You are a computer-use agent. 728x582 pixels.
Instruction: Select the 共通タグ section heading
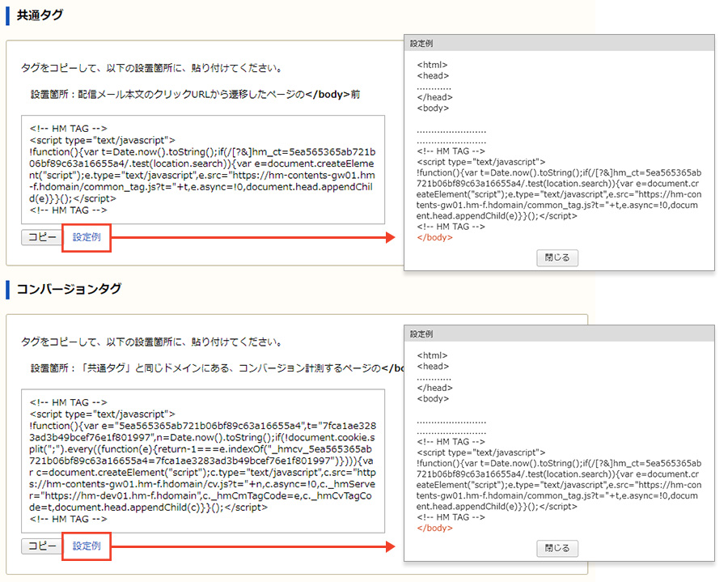(x=40, y=15)
